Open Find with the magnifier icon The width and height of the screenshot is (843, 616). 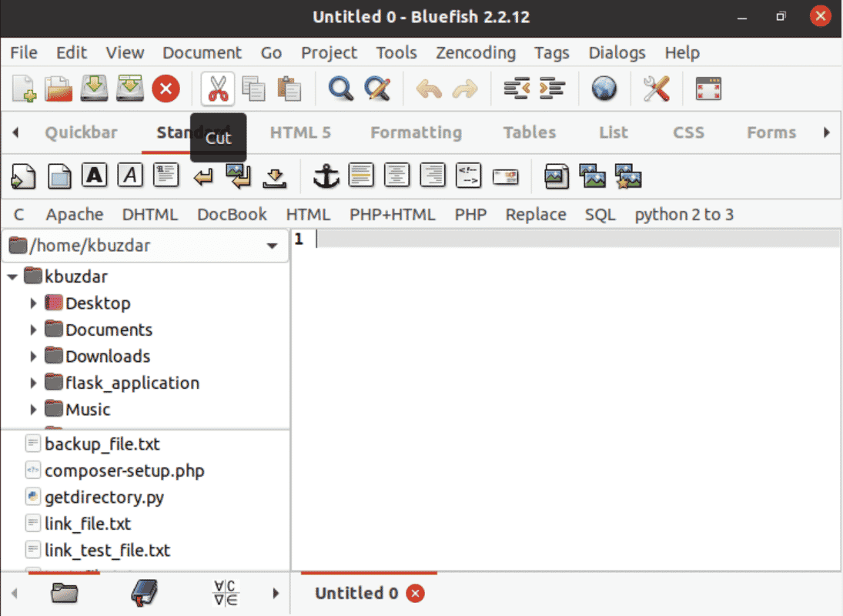tap(341, 89)
